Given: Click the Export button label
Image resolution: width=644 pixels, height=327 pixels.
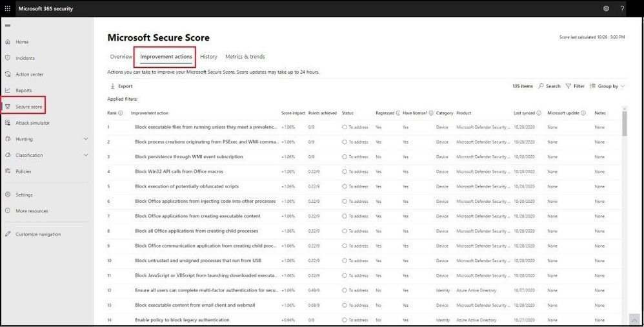Looking at the screenshot, I should [x=125, y=87].
